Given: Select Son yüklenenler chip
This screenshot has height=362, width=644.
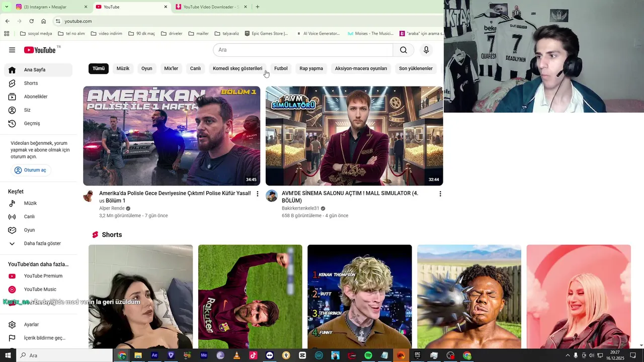Looking at the screenshot, I should (x=416, y=68).
